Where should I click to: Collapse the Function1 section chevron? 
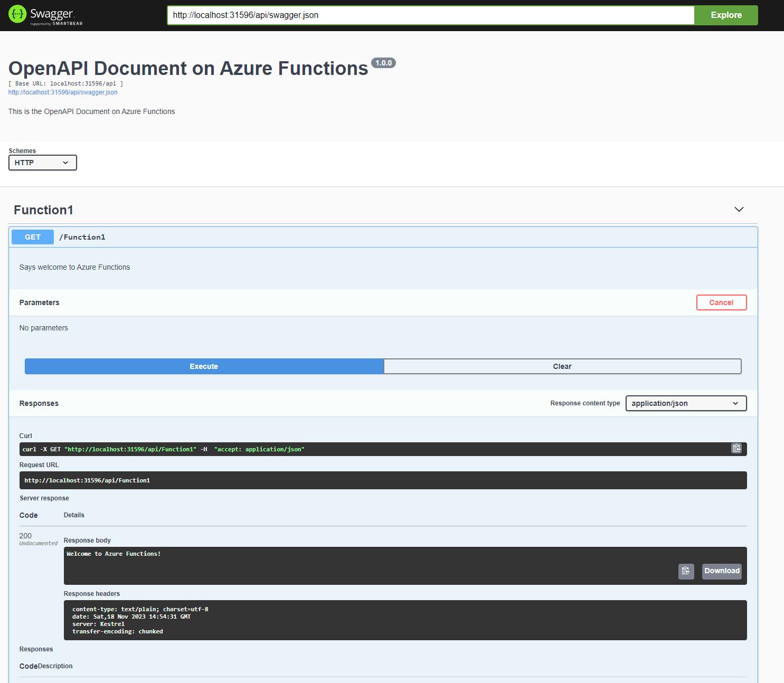739,210
